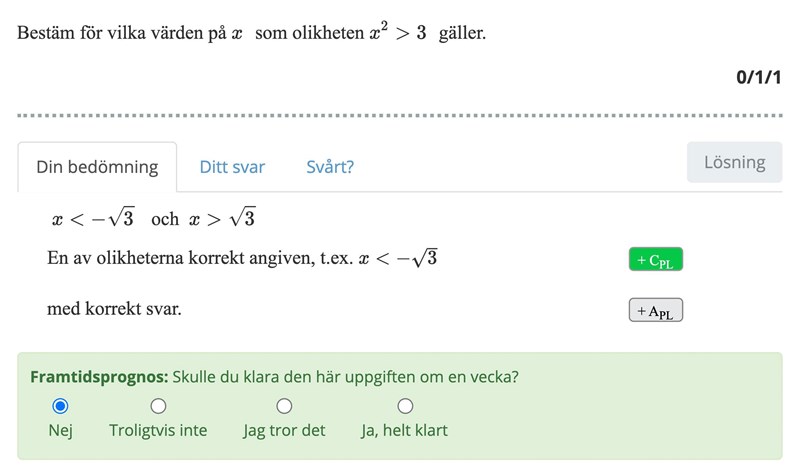The width and height of the screenshot is (800, 473).
Task: Click the x² > 3 inequality formula
Action: [x=399, y=32]
